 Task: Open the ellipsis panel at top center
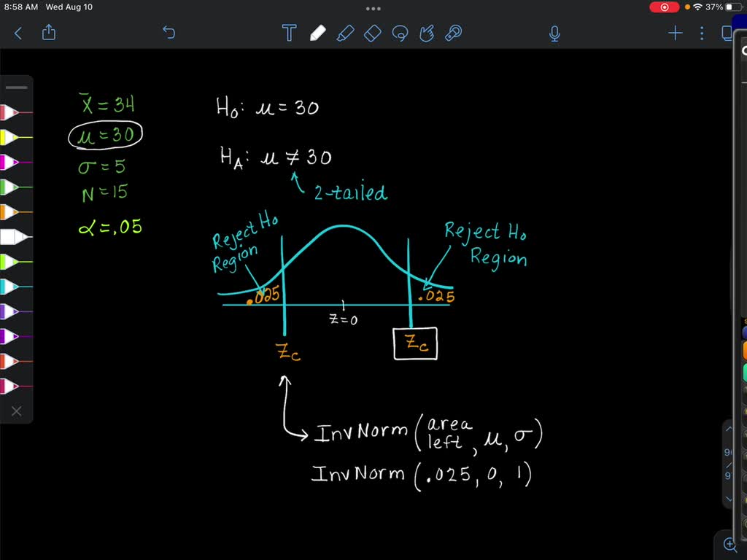click(x=373, y=8)
